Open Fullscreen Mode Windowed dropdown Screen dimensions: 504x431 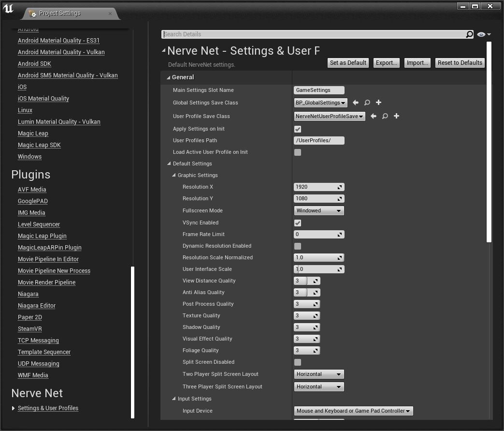click(319, 210)
